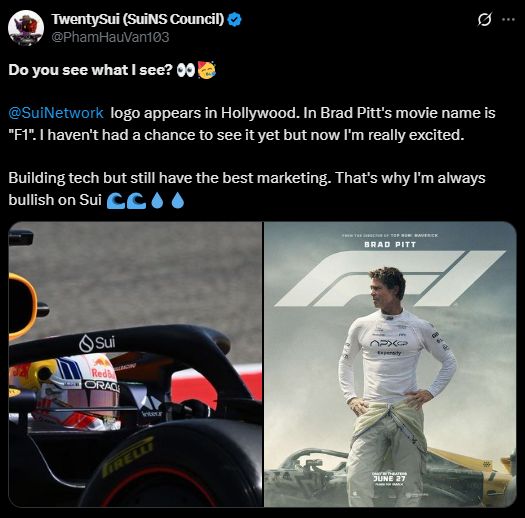
Task: Click the TwentySui profile avatar
Action: click(x=26, y=28)
